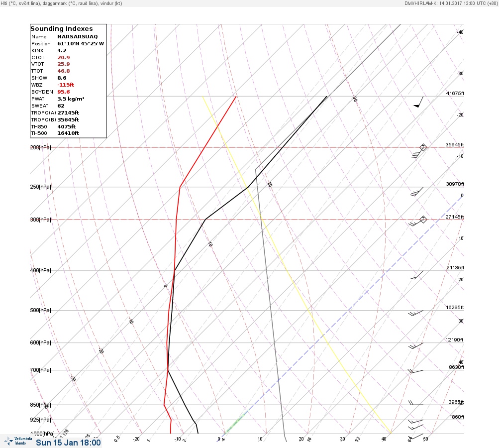Click the tropopause diamond marker at 27145ft

click(x=423, y=219)
